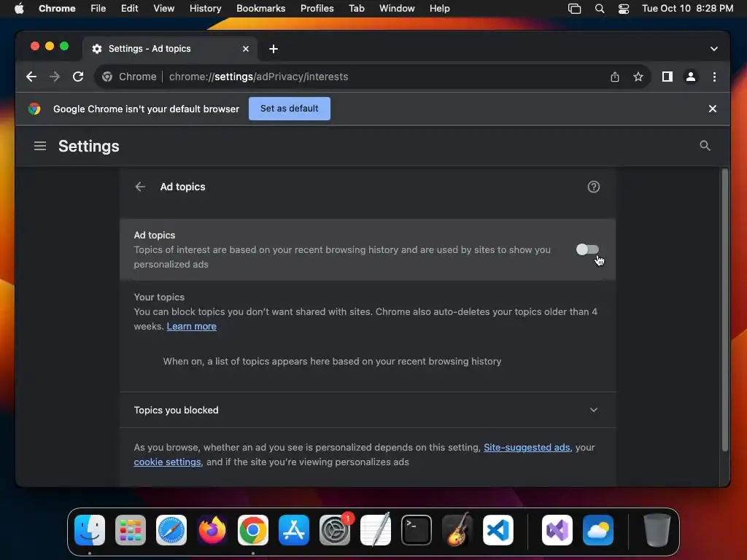Open Spotlight search in menu bar
Viewport: 747px width, 560px height.
click(600, 9)
